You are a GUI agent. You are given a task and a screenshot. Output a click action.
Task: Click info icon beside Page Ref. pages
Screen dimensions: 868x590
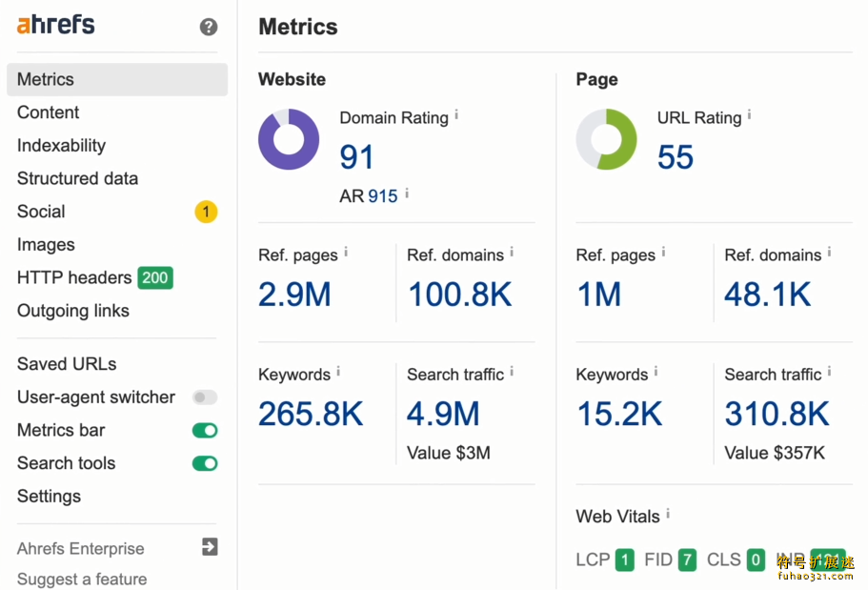[x=664, y=252]
